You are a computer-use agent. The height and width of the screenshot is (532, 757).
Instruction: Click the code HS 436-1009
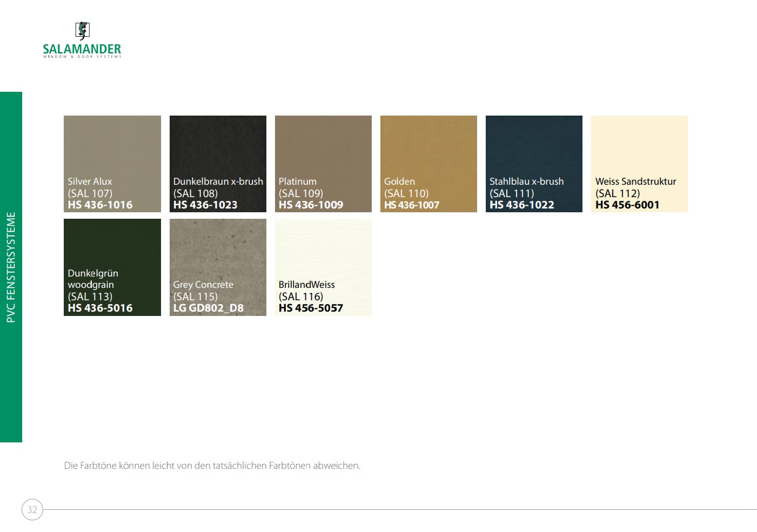(x=311, y=205)
